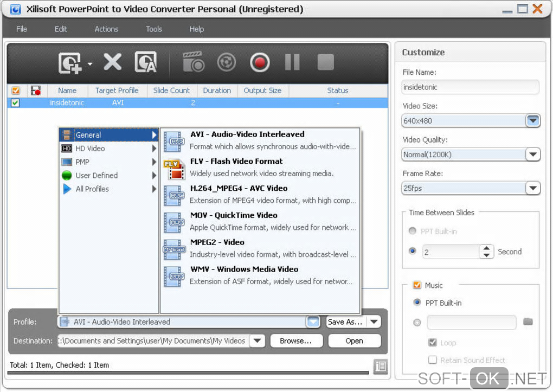Viewport: 553px width, 392px height.
Task: Select the PPT Built-in slide timing radio
Action: (x=412, y=231)
